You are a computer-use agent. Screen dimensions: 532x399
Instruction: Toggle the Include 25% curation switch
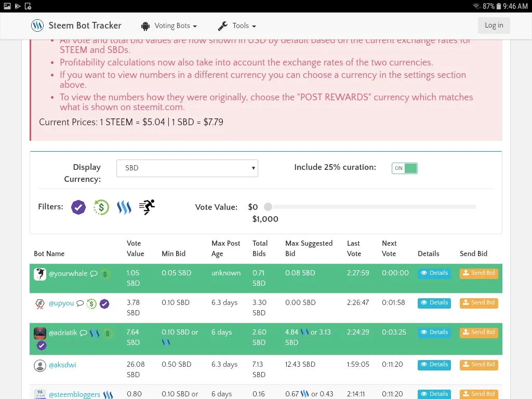point(404,168)
